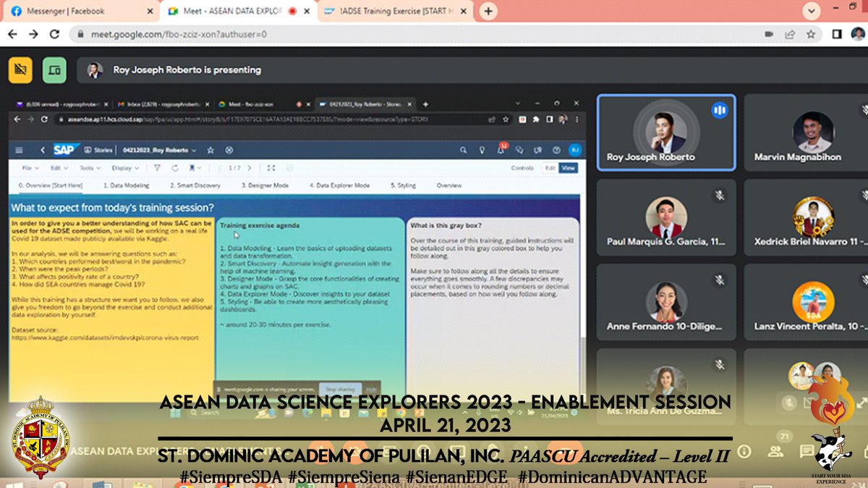868x488 pixels.
Task: Select the 3. Designer Mode tab
Action: click(265, 186)
